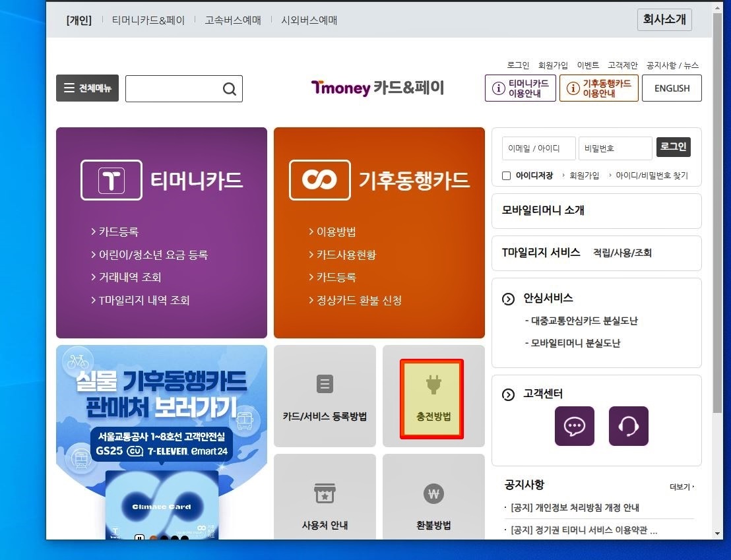Open 회원가입 link in login box

(x=584, y=176)
